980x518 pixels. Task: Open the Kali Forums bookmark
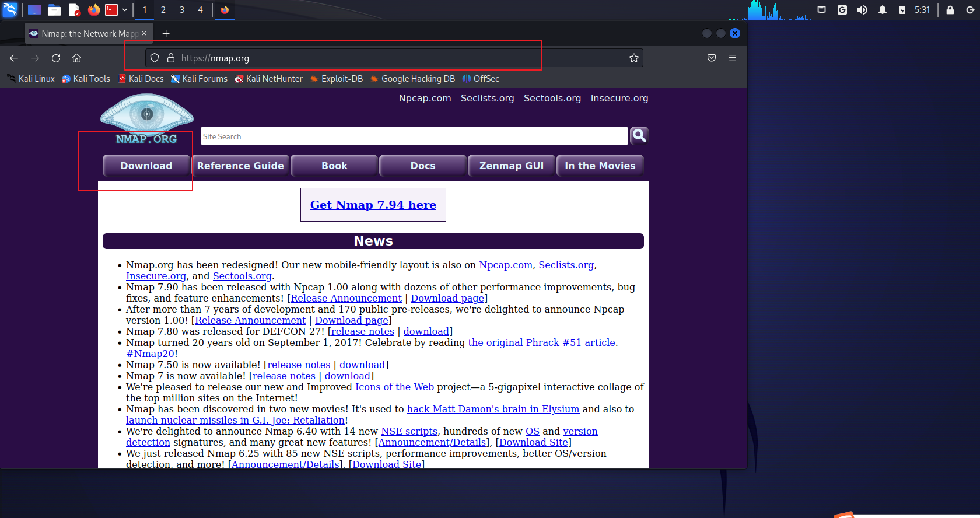(199, 79)
